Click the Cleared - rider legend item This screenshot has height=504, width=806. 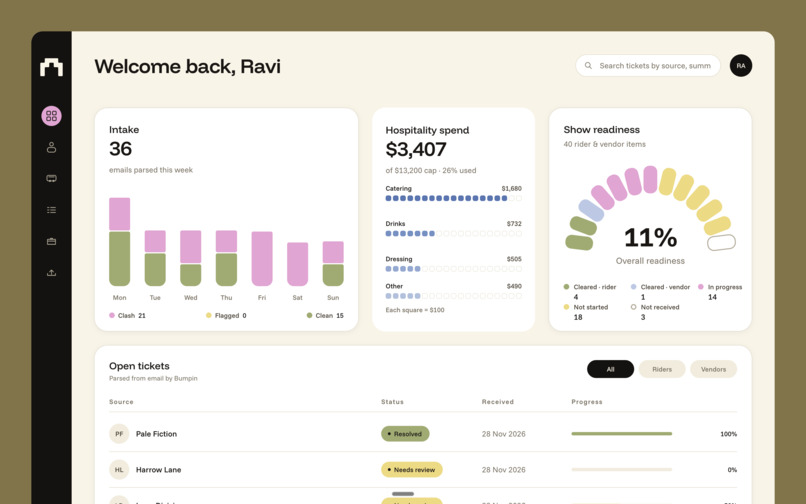590,292
